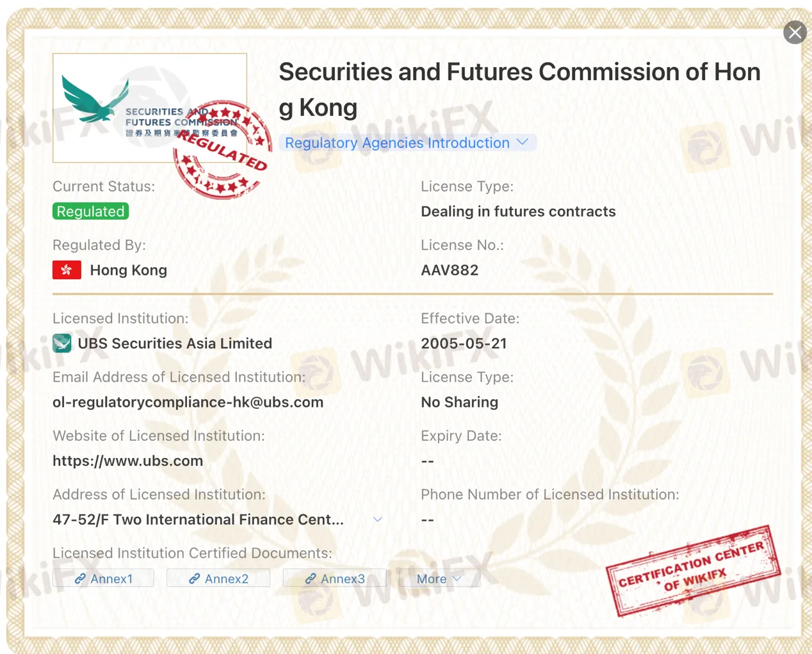Image resolution: width=812 pixels, height=654 pixels.
Task: Open the Annex1 certified document
Action: (111, 579)
